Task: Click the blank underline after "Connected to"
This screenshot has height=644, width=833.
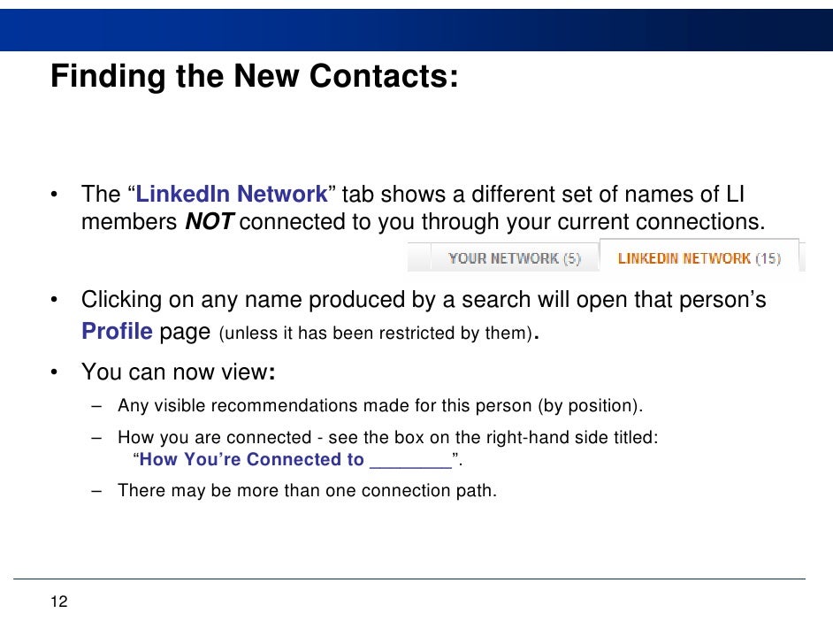Action: (x=410, y=461)
